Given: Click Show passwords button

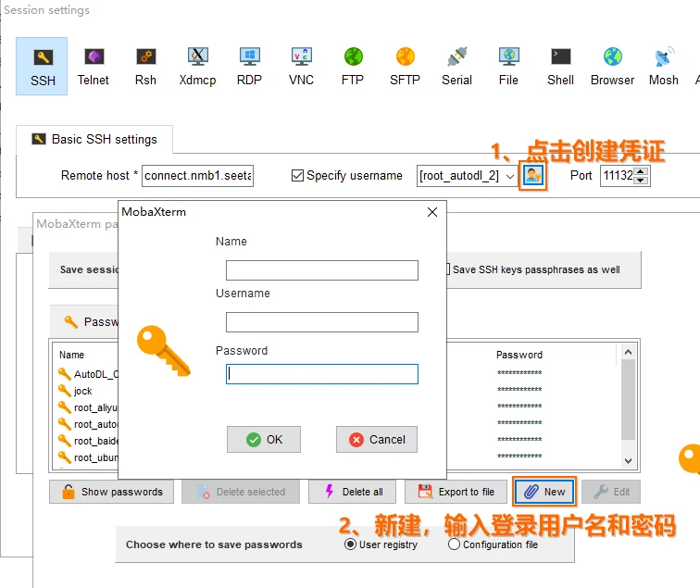Looking at the screenshot, I should point(112,492).
